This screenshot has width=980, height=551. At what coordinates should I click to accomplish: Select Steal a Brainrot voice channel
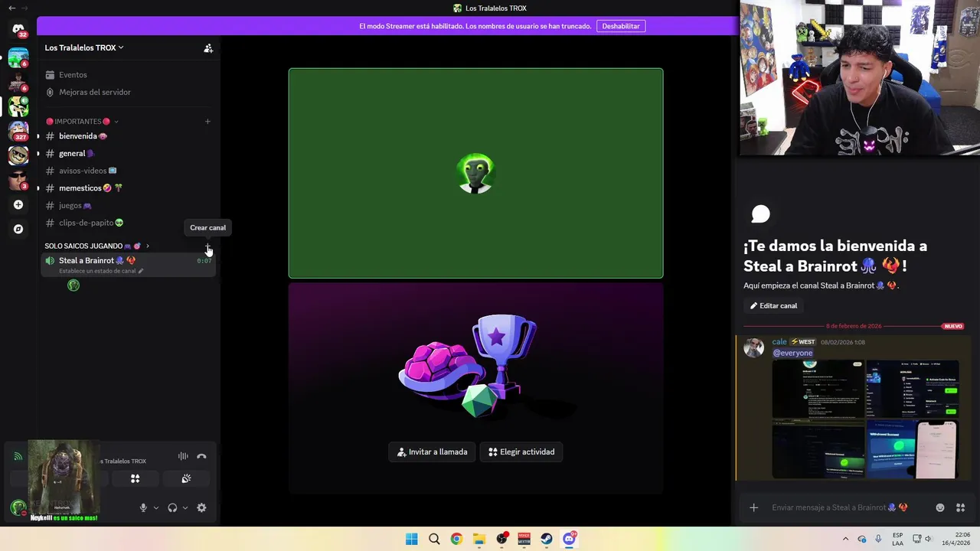coord(129,265)
